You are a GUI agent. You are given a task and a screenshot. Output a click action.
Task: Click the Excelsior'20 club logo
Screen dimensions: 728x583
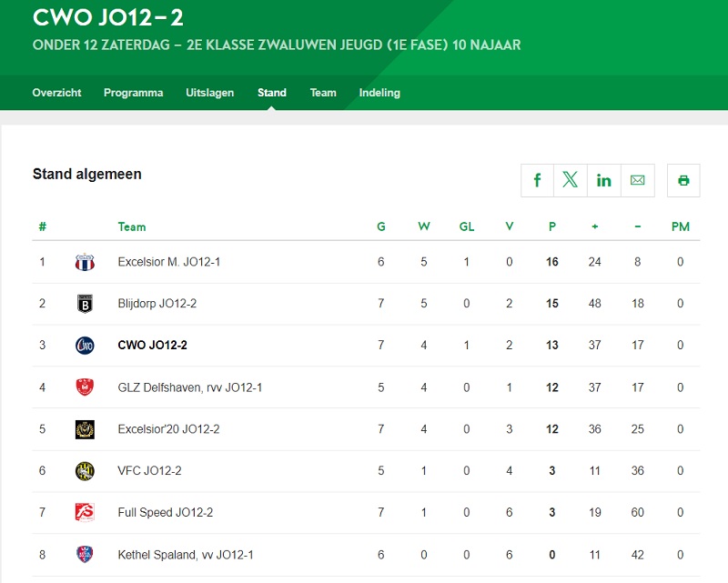tap(85, 429)
